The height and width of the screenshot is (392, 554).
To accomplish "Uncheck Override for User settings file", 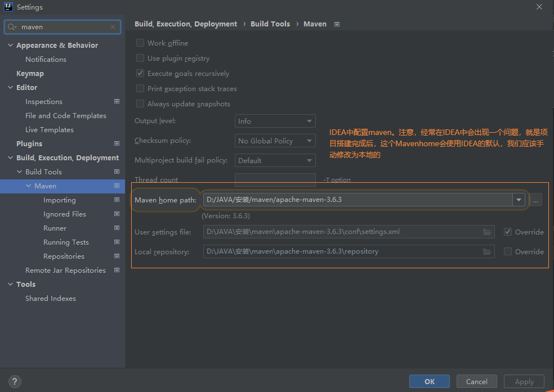I will [x=508, y=232].
